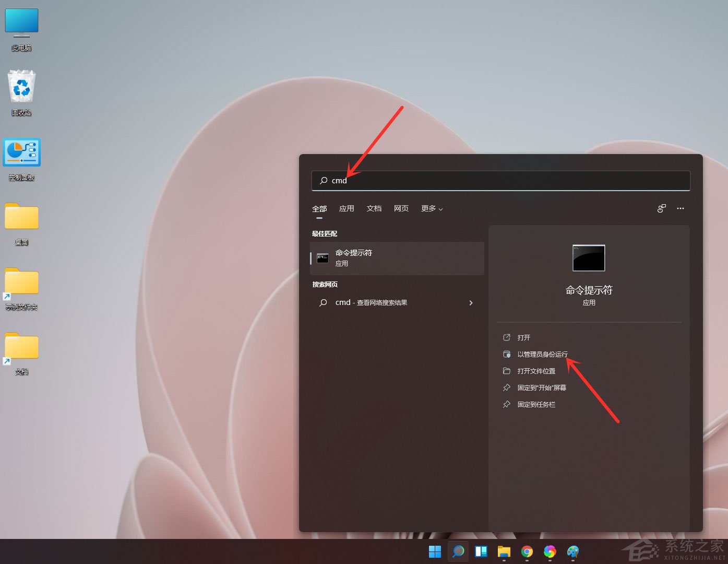The height and width of the screenshot is (564, 728).
Task: Open the 回收站 recycle bin
Action: (x=21, y=86)
